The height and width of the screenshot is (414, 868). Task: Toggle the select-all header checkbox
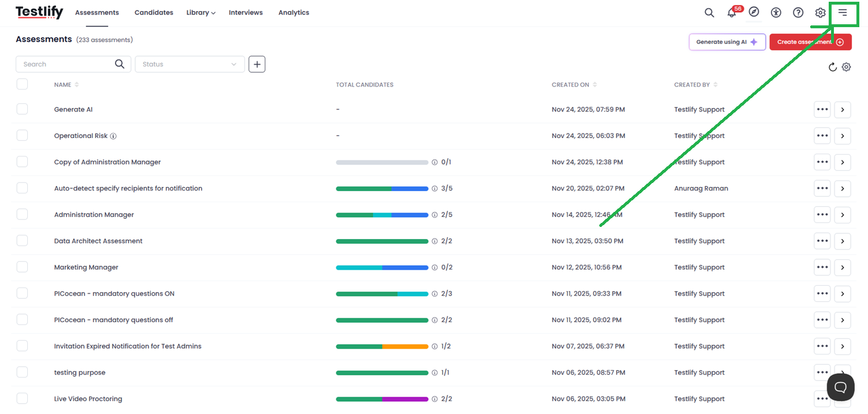pos(22,84)
